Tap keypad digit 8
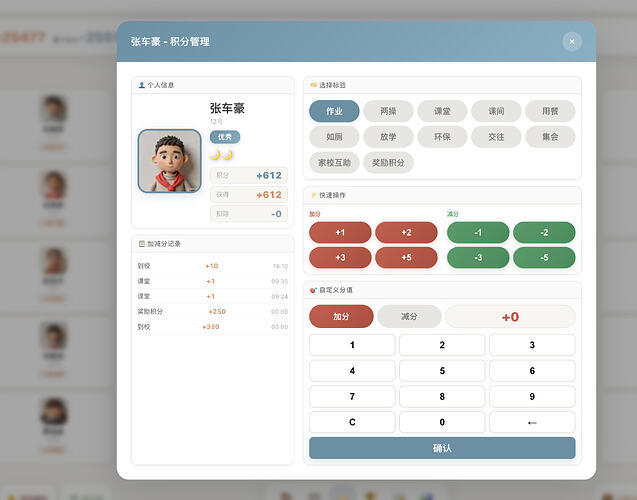This screenshot has height=500, width=637. (x=442, y=396)
